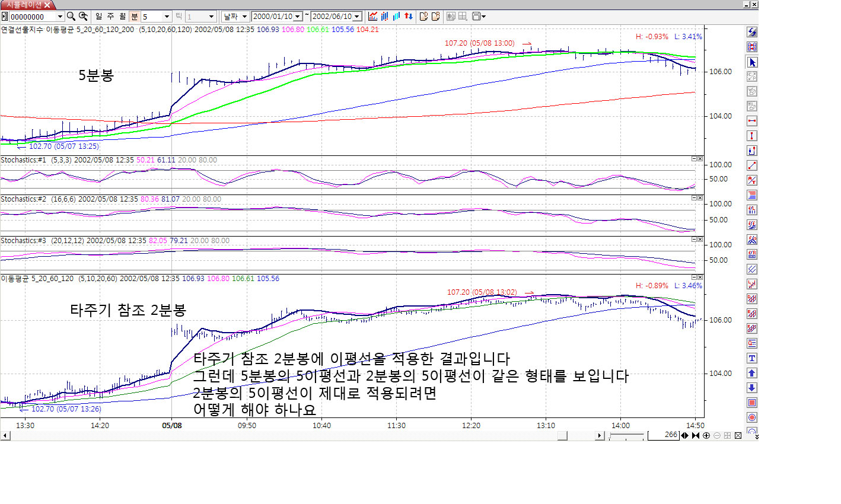Click the magnifier search icon beside code field
The height and width of the screenshot is (504, 841).
tap(71, 17)
